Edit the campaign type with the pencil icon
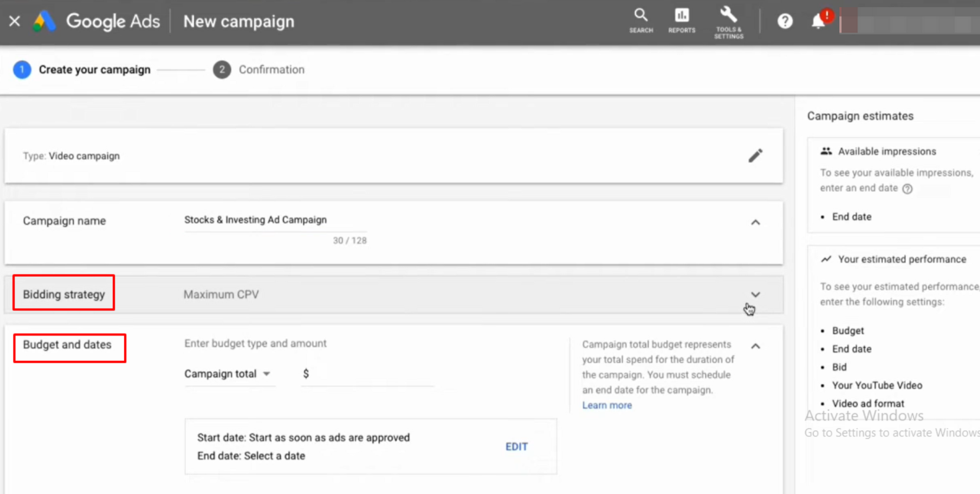 click(x=756, y=155)
